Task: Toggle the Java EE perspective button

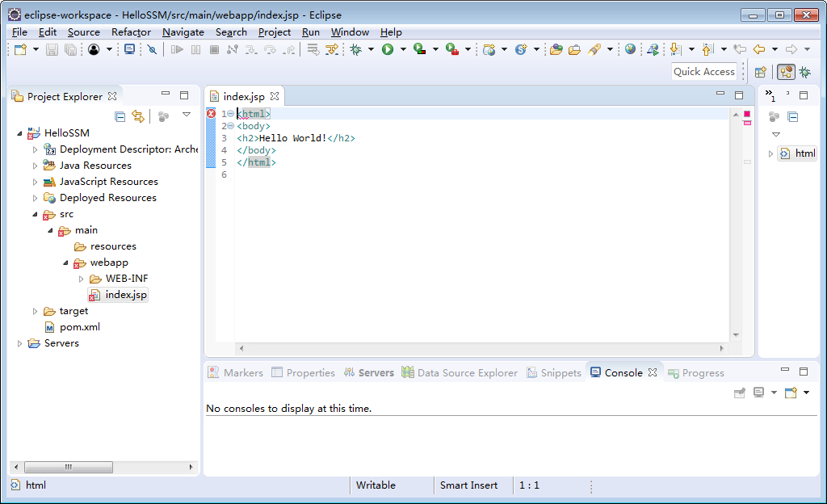Action: pos(786,72)
